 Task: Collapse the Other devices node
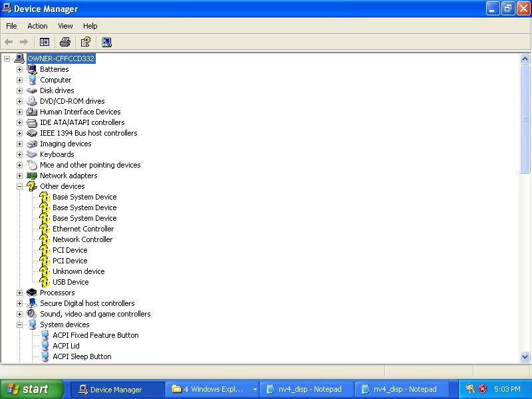pyautogui.click(x=20, y=186)
